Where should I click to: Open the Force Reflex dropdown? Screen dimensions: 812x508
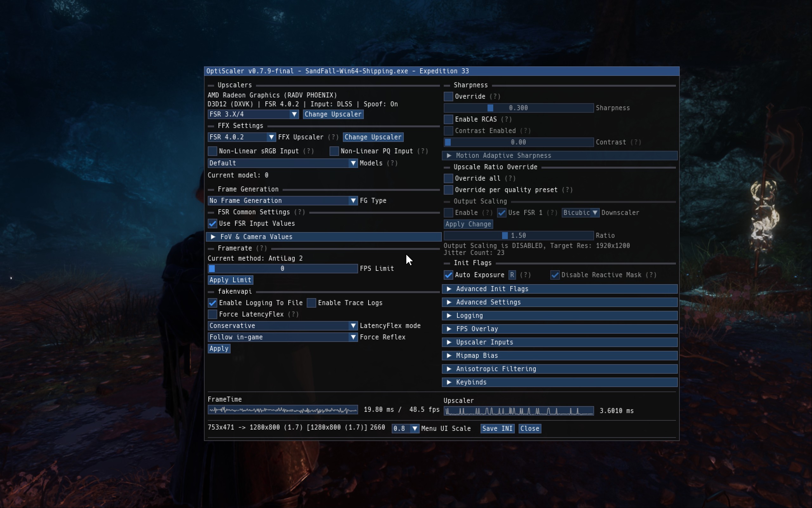(283, 337)
